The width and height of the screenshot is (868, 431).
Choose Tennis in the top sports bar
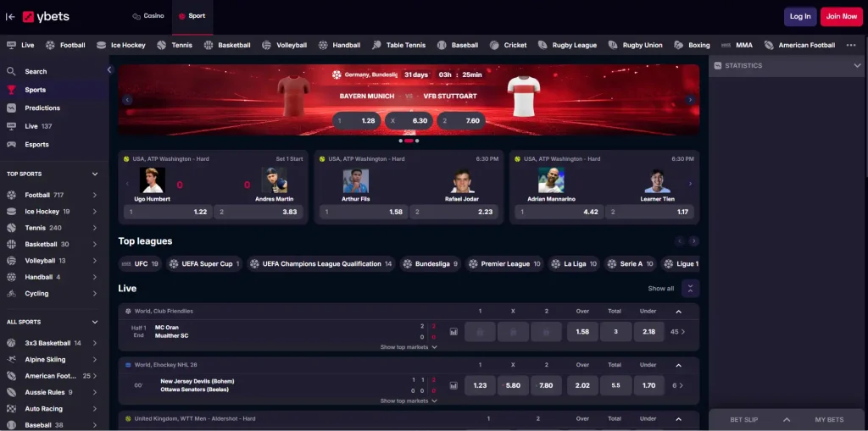tap(175, 46)
